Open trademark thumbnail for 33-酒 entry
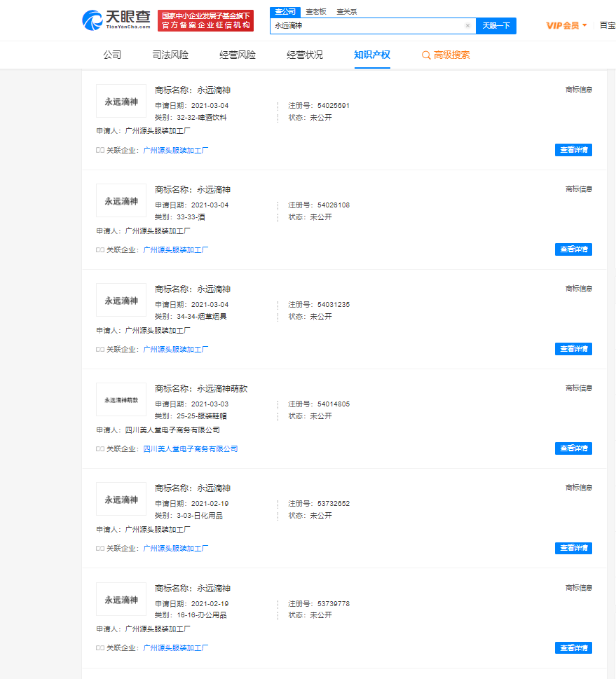This screenshot has width=616, height=679. point(121,200)
